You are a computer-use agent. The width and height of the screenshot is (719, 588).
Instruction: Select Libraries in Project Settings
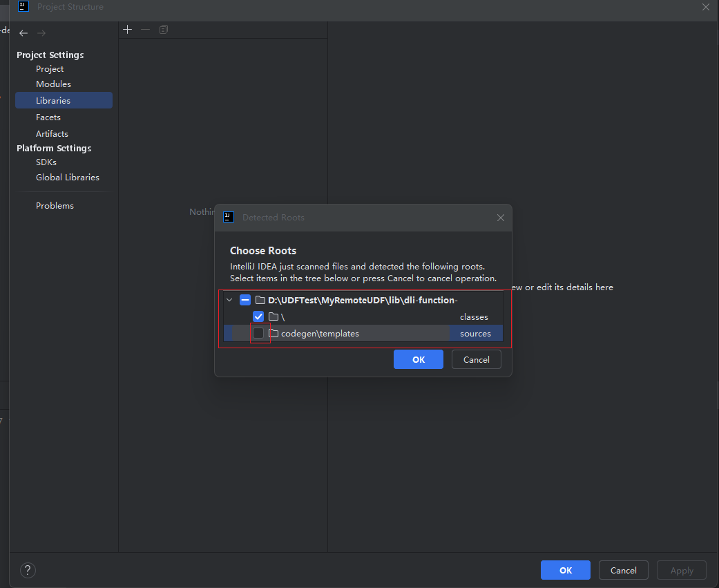pyautogui.click(x=64, y=100)
